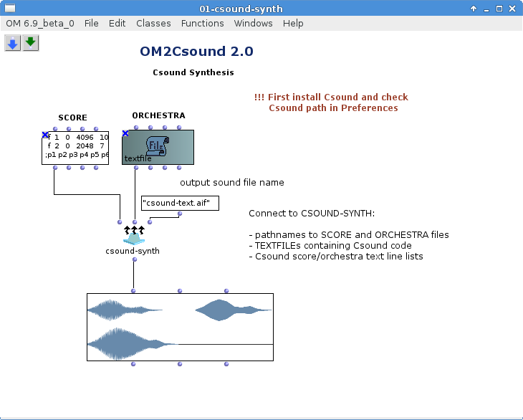Open the OM 6.9_beta_0 menu
The width and height of the screenshot is (523, 420).
click(40, 24)
